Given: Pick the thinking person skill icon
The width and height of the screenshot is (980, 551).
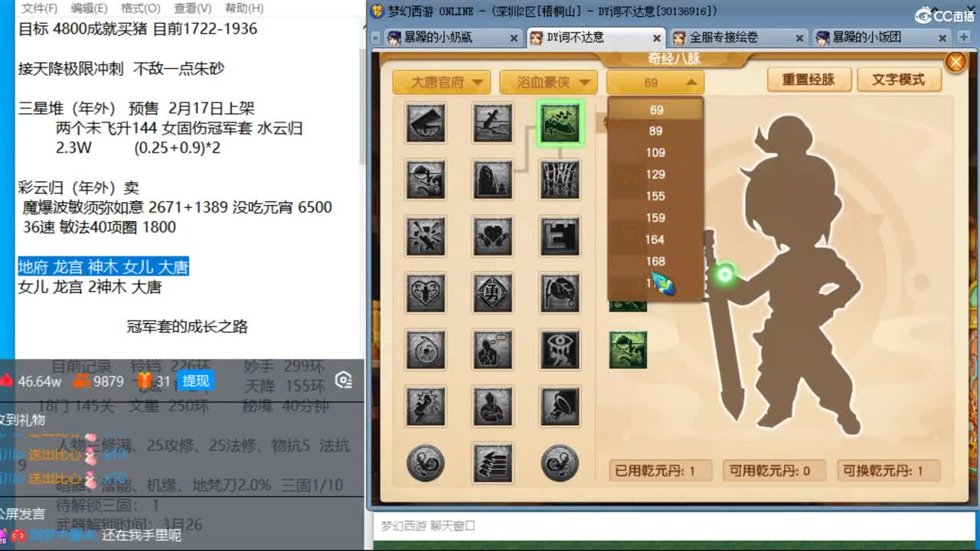Looking at the screenshot, I should (493, 349).
